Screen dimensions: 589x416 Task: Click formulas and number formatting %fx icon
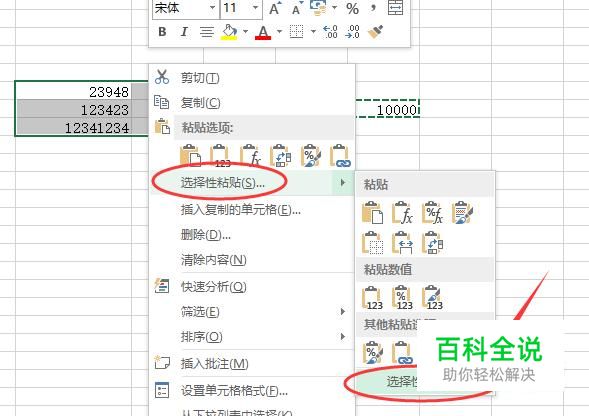coord(432,213)
